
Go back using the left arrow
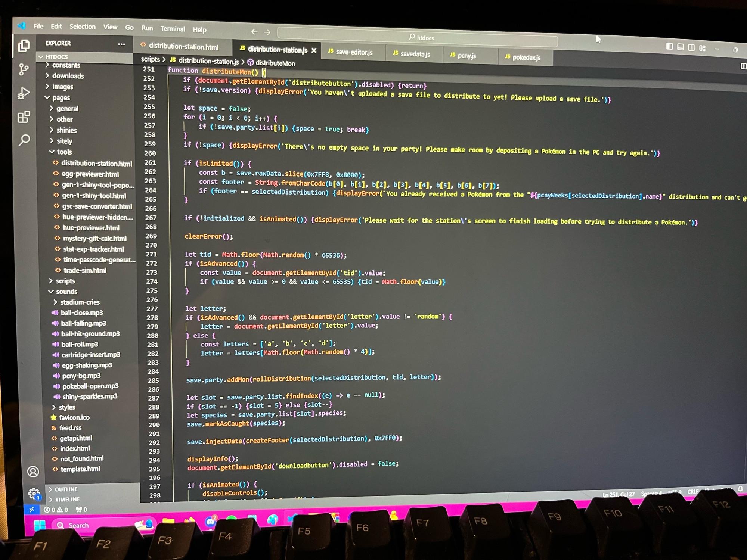pos(254,32)
